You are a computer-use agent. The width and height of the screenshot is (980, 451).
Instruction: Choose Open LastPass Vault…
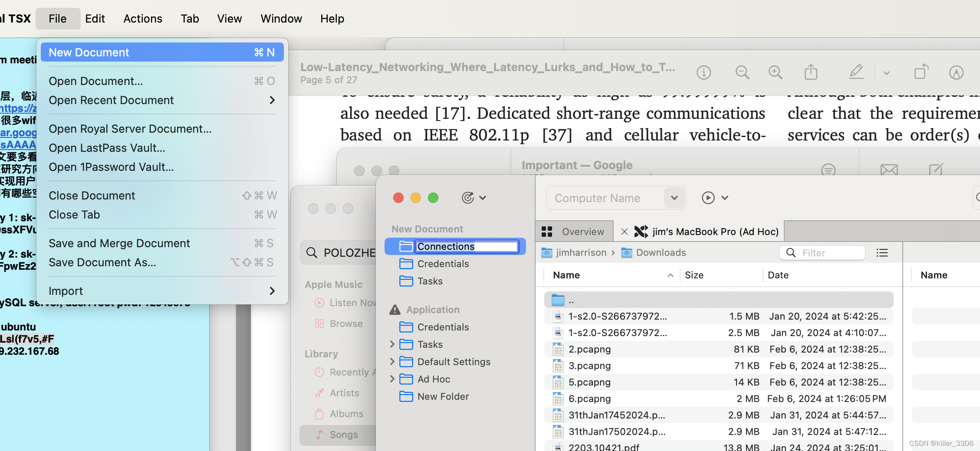tap(162, 148)
